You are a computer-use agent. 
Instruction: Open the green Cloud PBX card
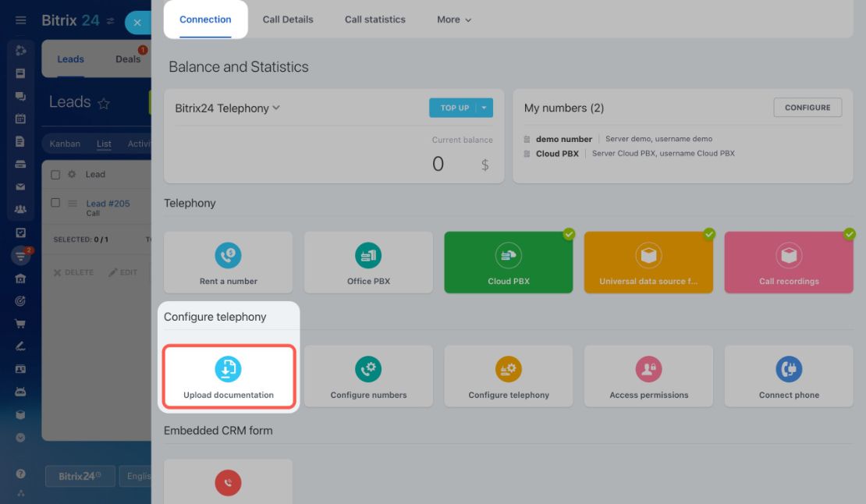click(509, 262)
